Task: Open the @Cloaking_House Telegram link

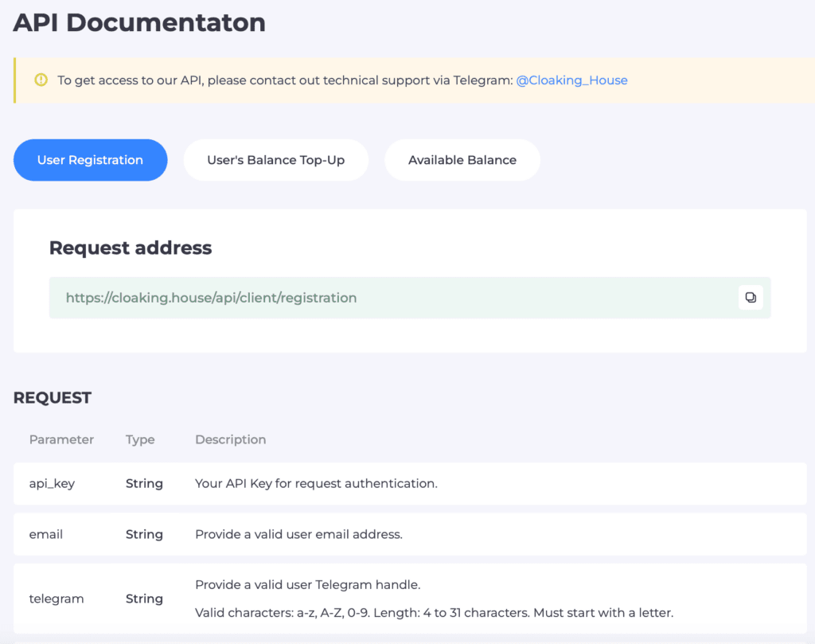Action: pyautogui.click(x=571, y=80)
